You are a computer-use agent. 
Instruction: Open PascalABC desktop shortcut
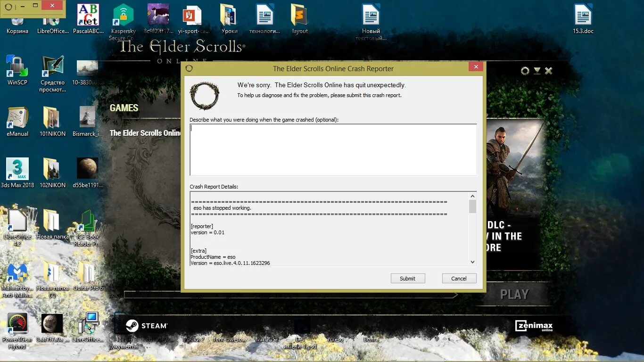(x=88, y=19)
